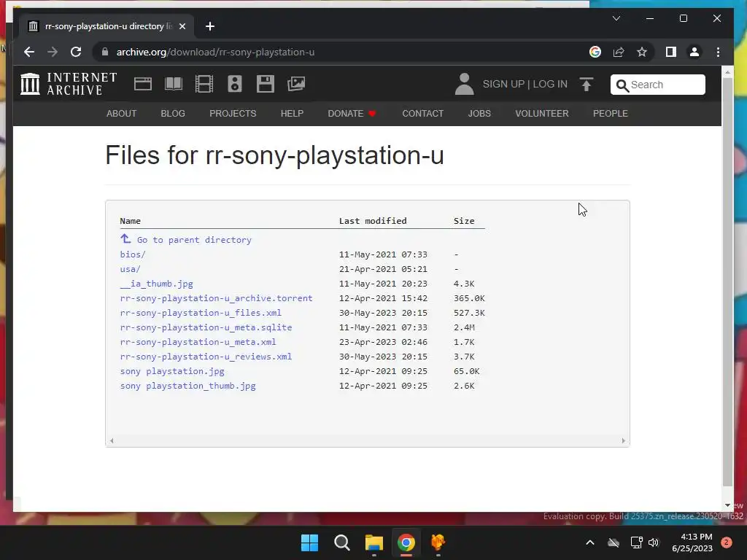This screenshot has height=560, width=747.
Task: Open the JOBS menu item
Action: point(479,113)
